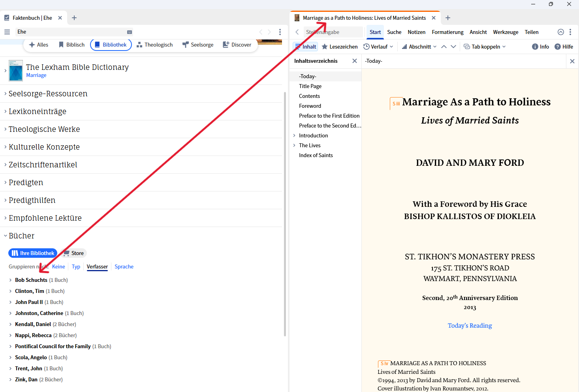
Task: Click the Faktenbuch vertical scrollbar
Action: 285,214
